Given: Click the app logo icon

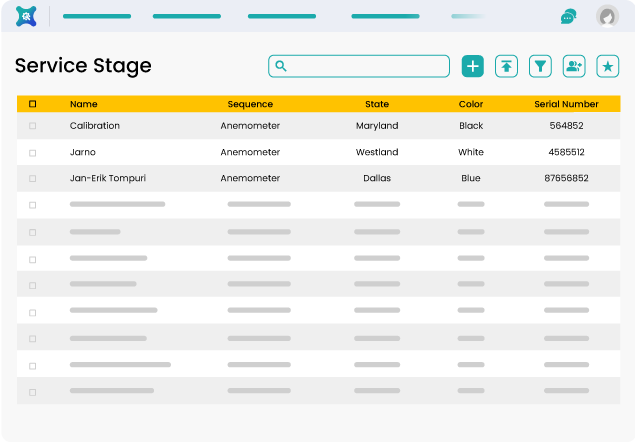Looking at the screenshot, I should click(x=27, y=16).
